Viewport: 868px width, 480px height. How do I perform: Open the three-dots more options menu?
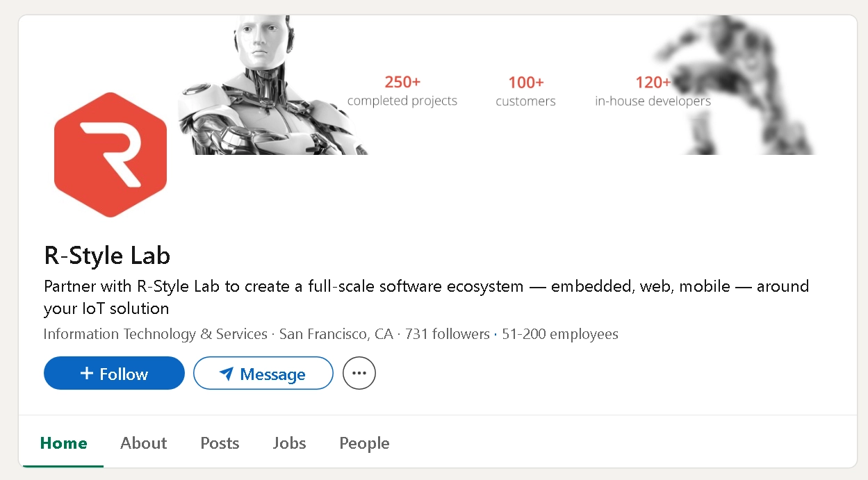[359, 374]
